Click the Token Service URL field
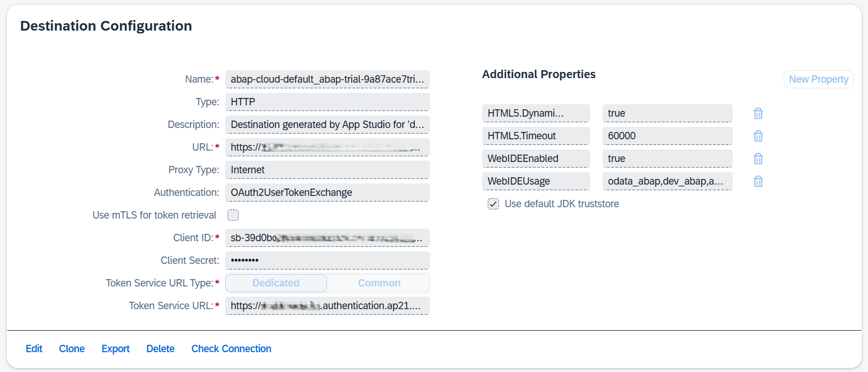 pos(327,305)
